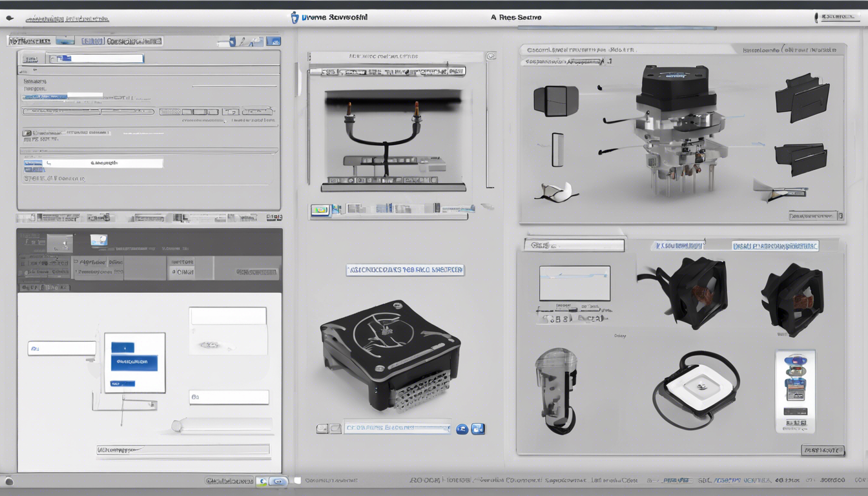Click the slider knob in the diagram panel
This screenshot has height=496, width=868.
pos(178,425)
